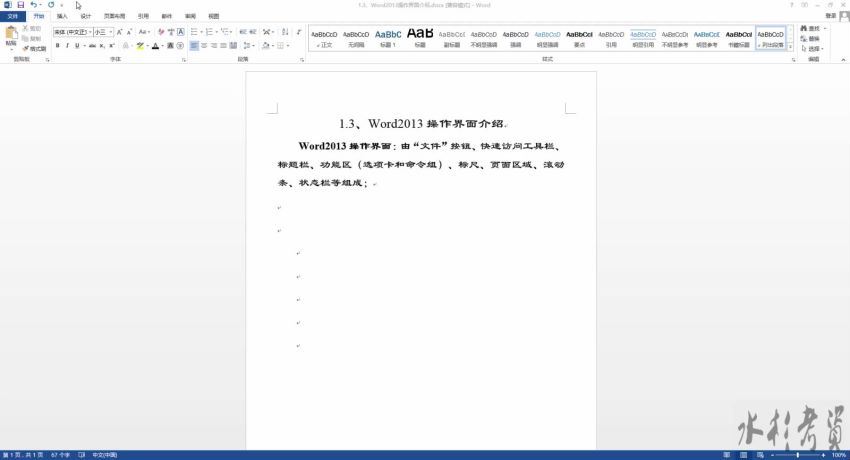Apply the 正文 Normal style
The width and height of the screenshot is (850, 460).
[324, 39]
